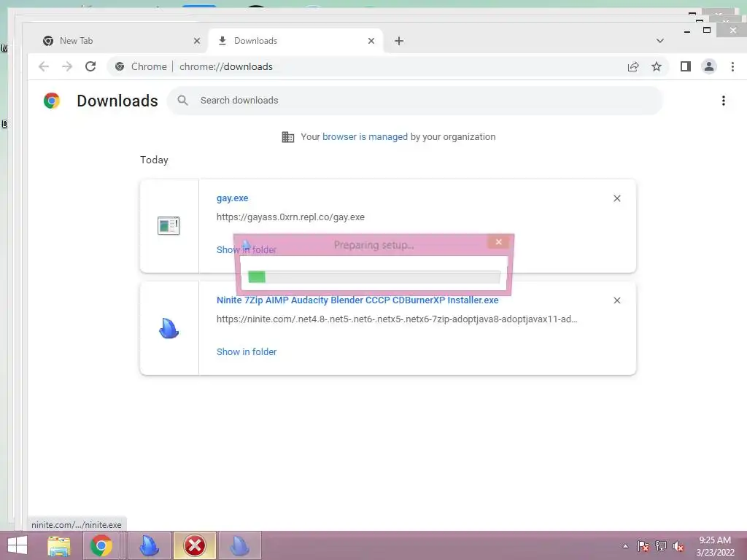Expand the tab search chevron
The image size is (747, 560).
pos(659,41)
